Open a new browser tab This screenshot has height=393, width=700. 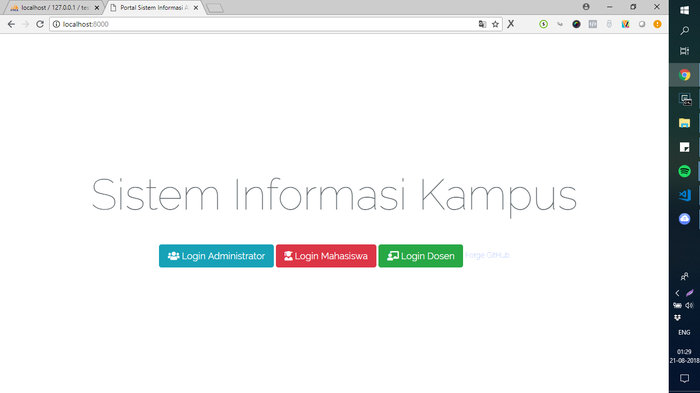click(215, 8)
